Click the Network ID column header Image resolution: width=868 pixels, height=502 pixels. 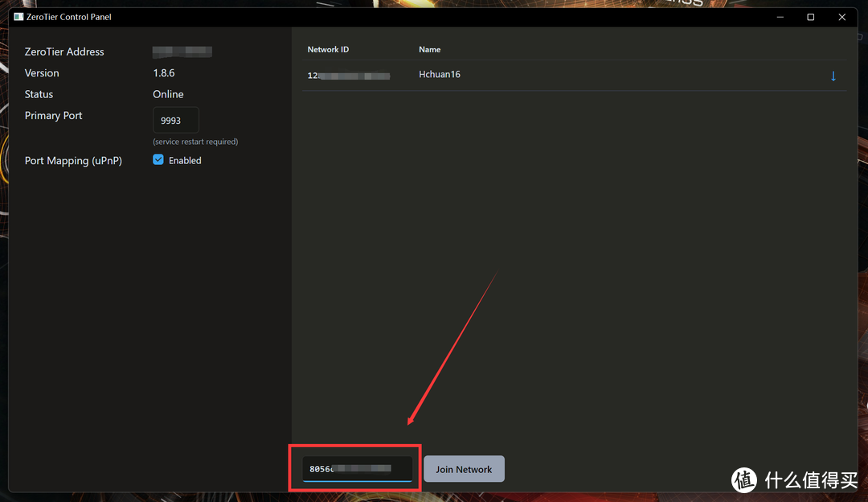328,49
